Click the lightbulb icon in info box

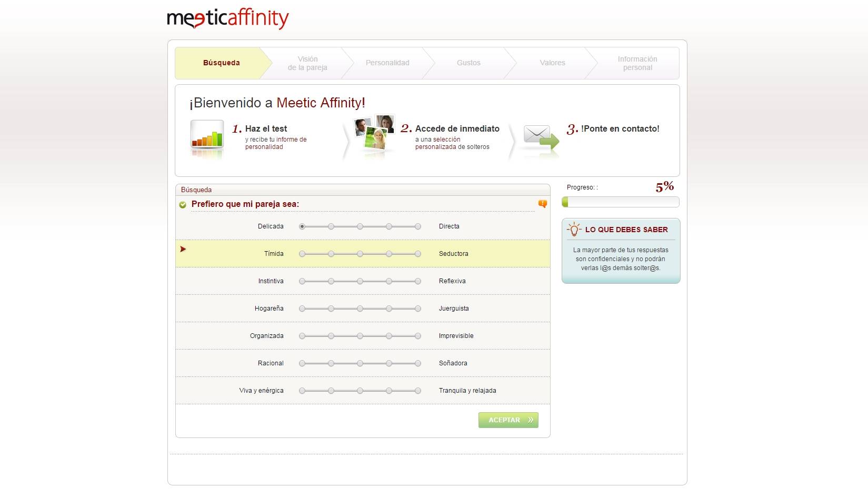click(x=574, y=229)
